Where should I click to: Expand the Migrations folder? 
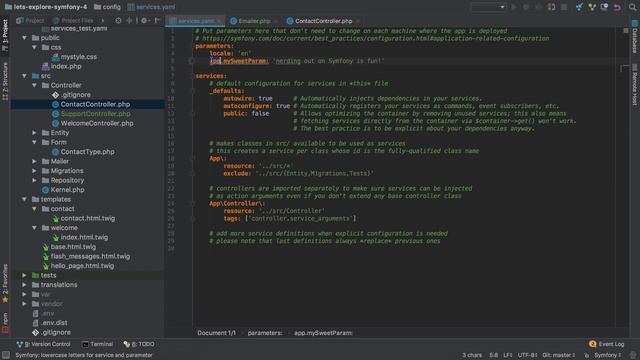tap(35, 171)
